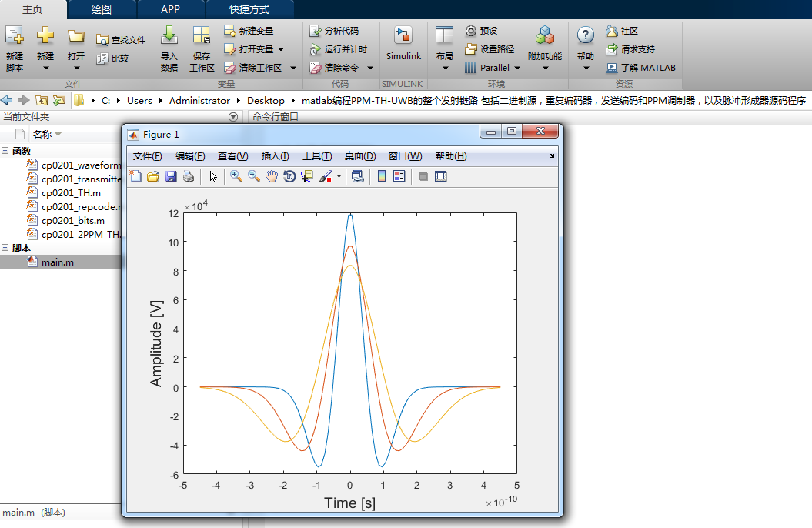This screenshot has width=812, height=528.
Task: Open 插入(I) menu in Figure 1
Action: [x=275, y=155]
